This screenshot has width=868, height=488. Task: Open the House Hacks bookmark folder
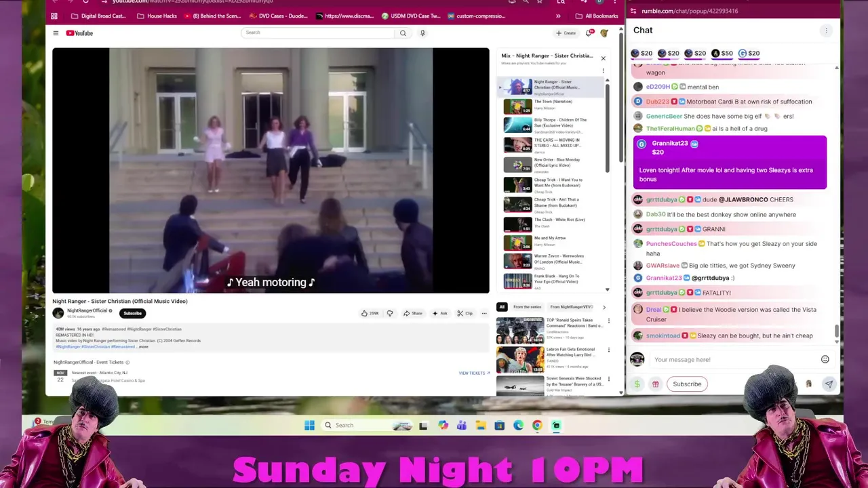pos(157,16)
